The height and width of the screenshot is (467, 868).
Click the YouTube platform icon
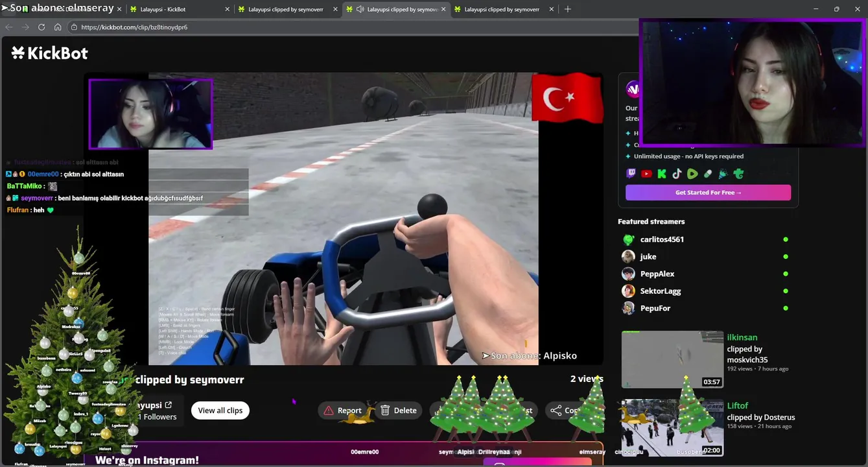[646, 174]
